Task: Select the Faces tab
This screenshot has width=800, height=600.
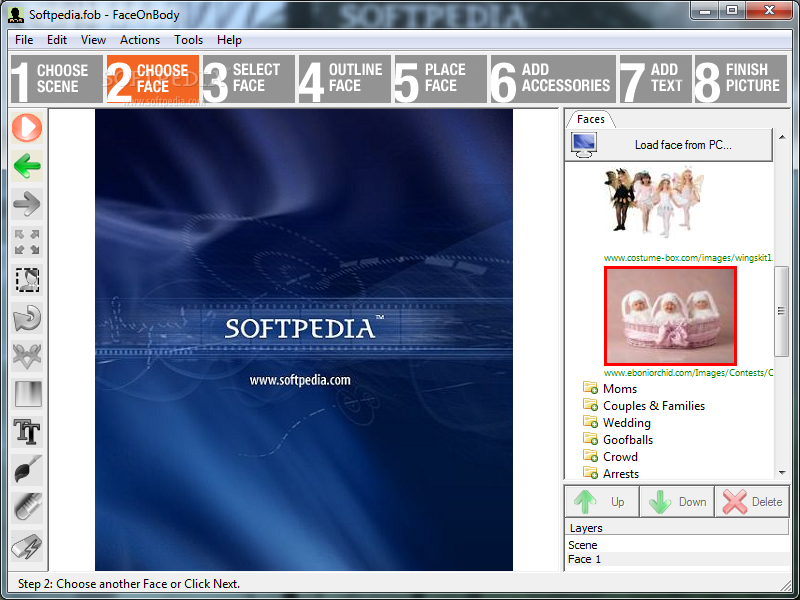Action: (x=591, y=119)
